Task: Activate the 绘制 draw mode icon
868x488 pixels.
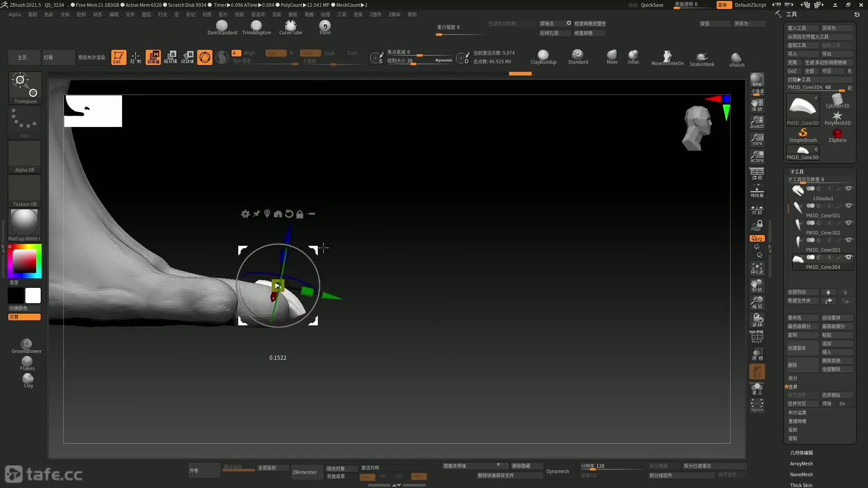Action: (136, 57)
